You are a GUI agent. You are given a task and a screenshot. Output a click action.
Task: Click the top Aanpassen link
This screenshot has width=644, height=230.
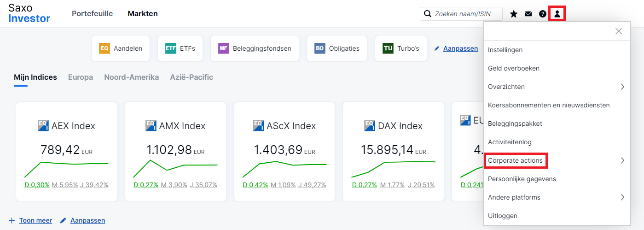point(460,48)
